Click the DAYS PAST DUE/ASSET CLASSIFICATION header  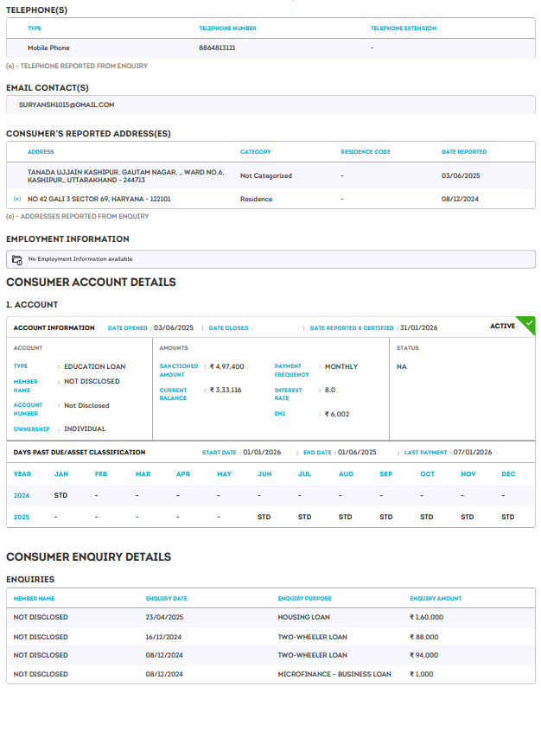tap(80, 452)
